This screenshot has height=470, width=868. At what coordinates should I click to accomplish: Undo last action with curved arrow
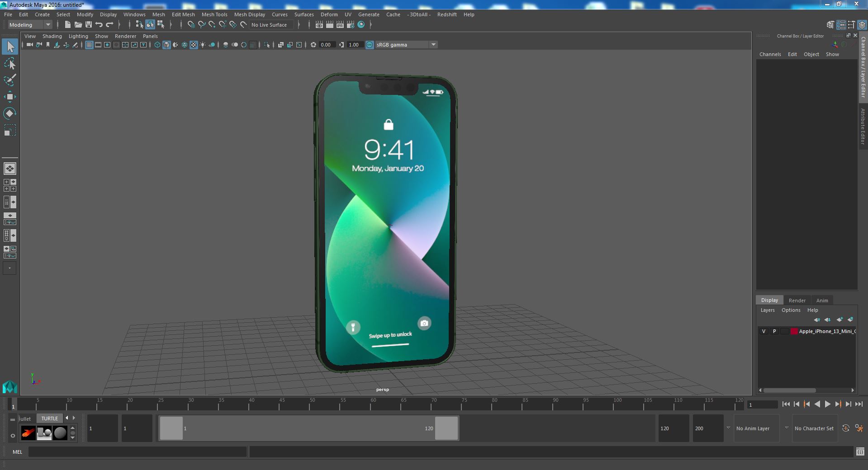pyautogui.click(x=99, y=25)
